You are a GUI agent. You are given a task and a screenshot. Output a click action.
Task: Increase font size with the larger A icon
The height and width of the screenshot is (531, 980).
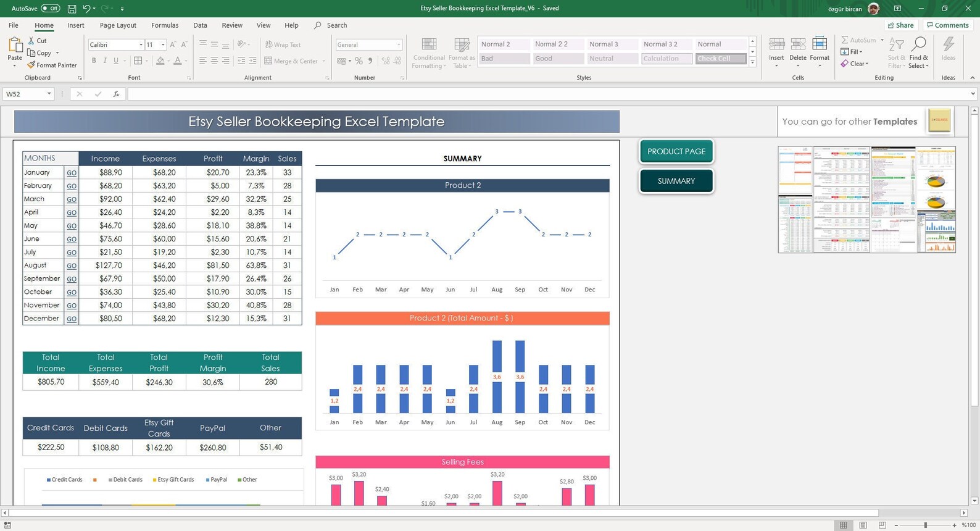tap(173, 44)
